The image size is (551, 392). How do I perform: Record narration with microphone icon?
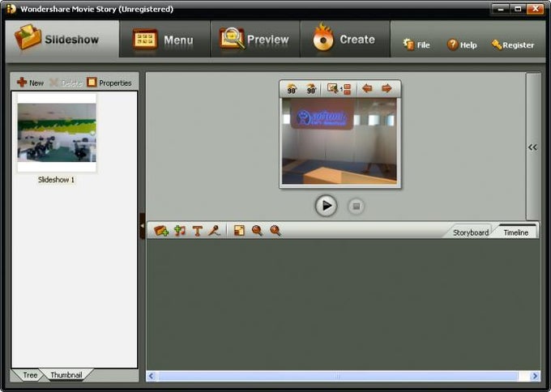tap(214, 231)
